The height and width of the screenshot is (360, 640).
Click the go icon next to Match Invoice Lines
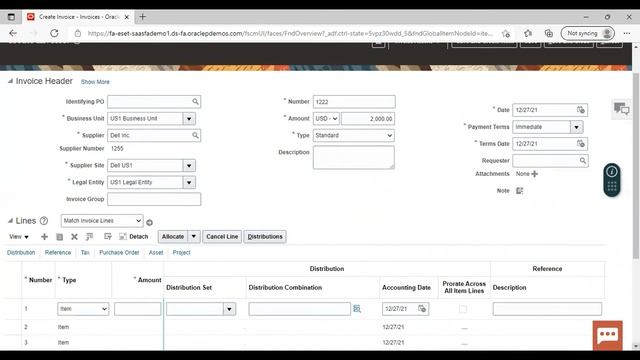click(149, 222)
